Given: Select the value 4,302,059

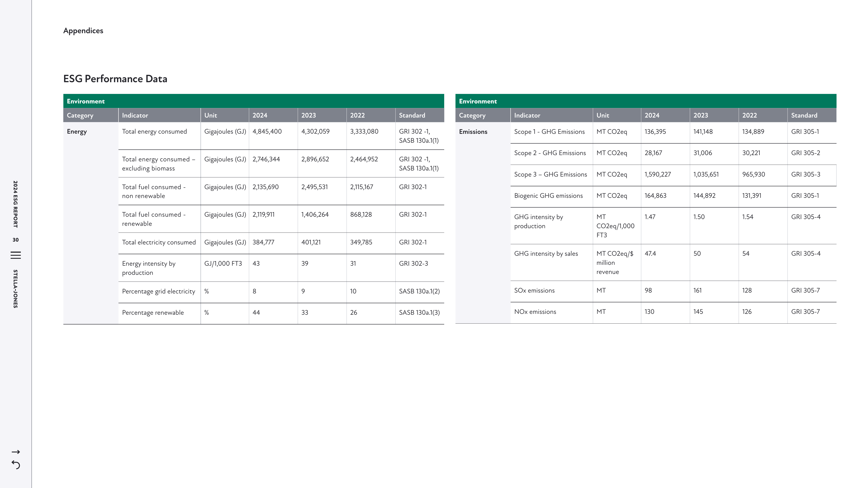Looking at the screenshot, I should pos(315,132).
